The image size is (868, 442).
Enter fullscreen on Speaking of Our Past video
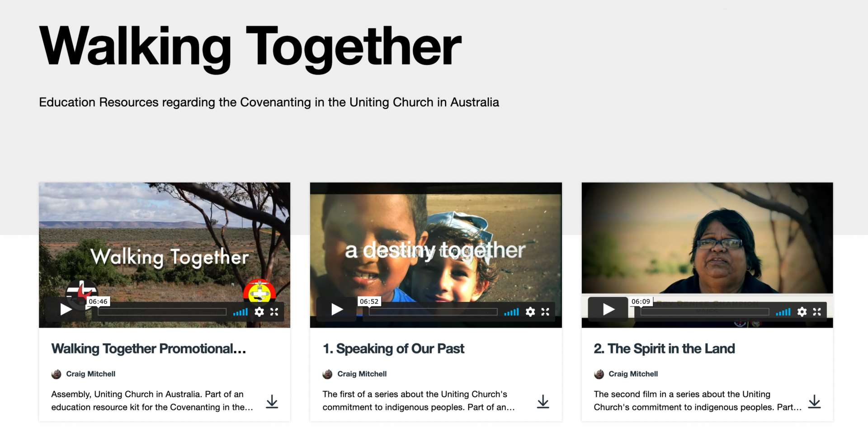pyautogui.click(x=546, y=312)
